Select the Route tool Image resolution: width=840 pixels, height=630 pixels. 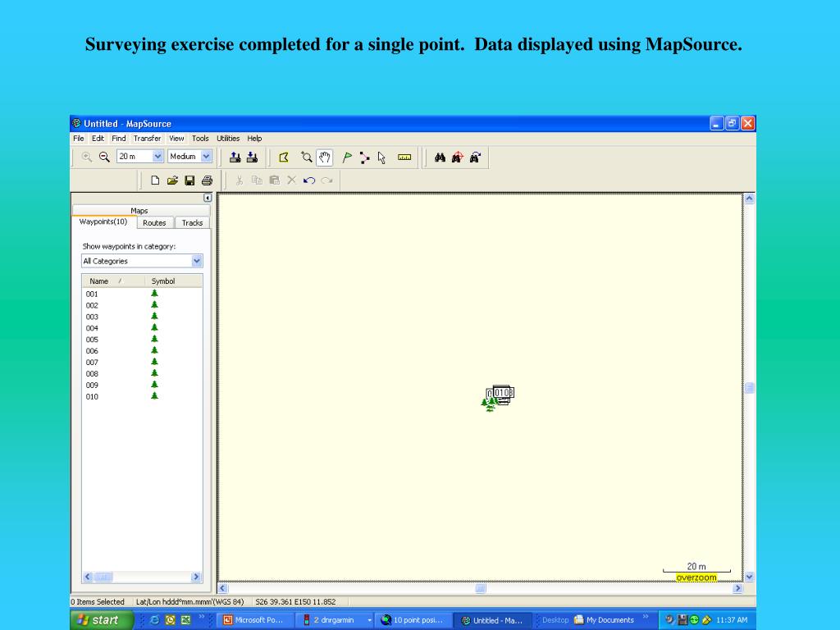point(364,157)
